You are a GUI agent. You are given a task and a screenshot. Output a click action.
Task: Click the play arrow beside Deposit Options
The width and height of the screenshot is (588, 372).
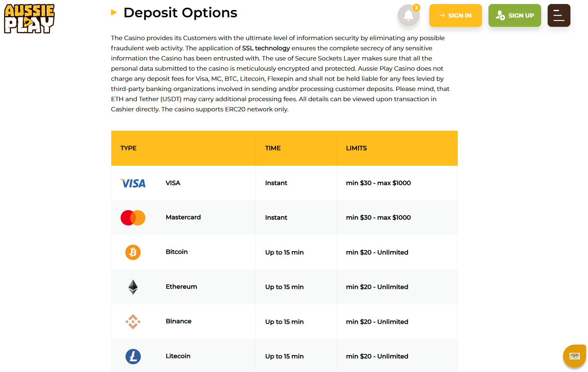tap(114, 13)
